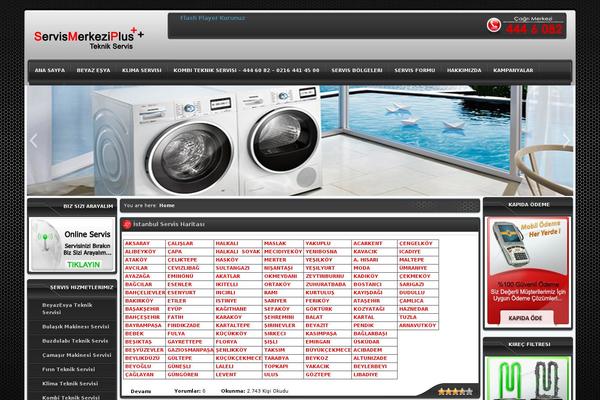The height and width of the screenshot is (400, 600).
Task: Click the red icon beside İstanbul Servis Haritası
Action: click(x=127, y=225)
